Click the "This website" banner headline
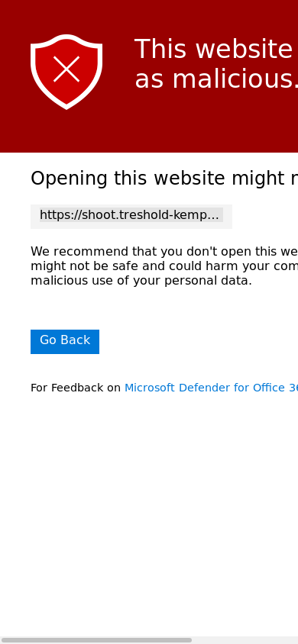298x644 pixels. click(213, 50)
